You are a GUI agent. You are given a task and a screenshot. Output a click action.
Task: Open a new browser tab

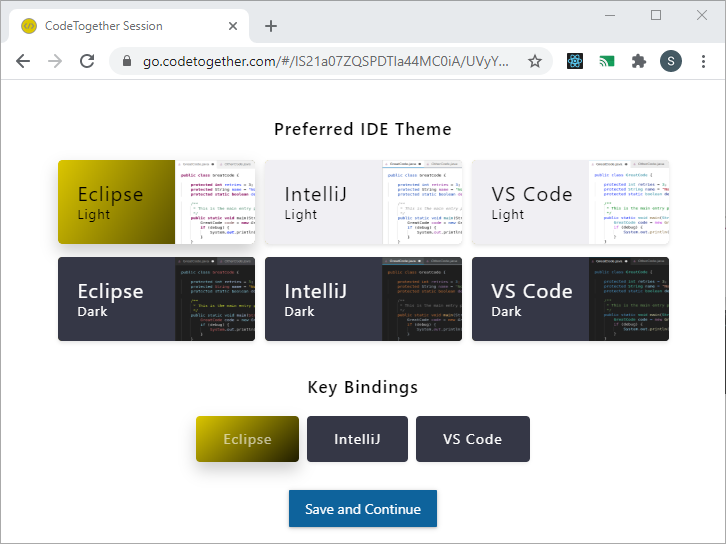[x=271, y=26]
